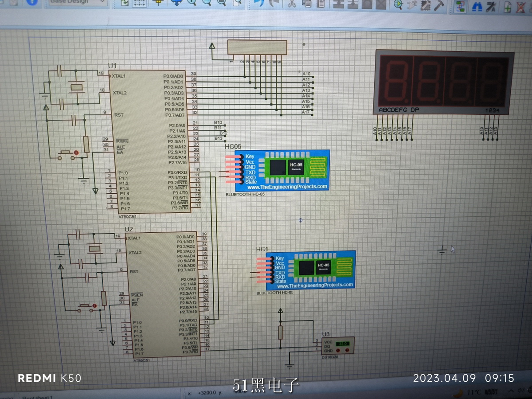532x399 pixels.
Task: Click the Decompose hammer icon
Action: click(x=439, y=6)
